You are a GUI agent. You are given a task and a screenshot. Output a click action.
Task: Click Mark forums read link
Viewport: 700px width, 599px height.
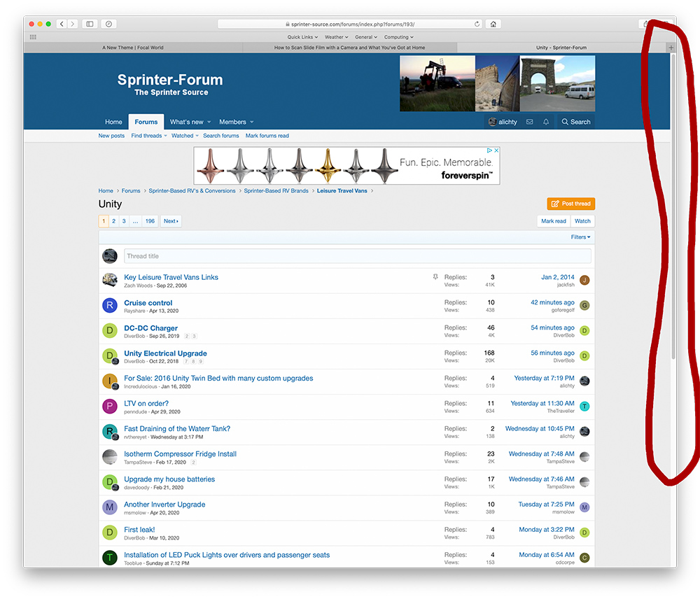click(267, 136)
